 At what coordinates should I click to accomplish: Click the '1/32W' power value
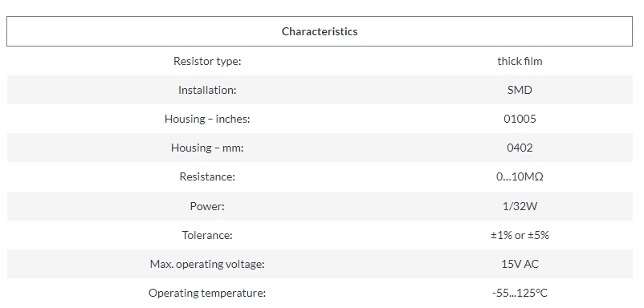tap(520, 206)
